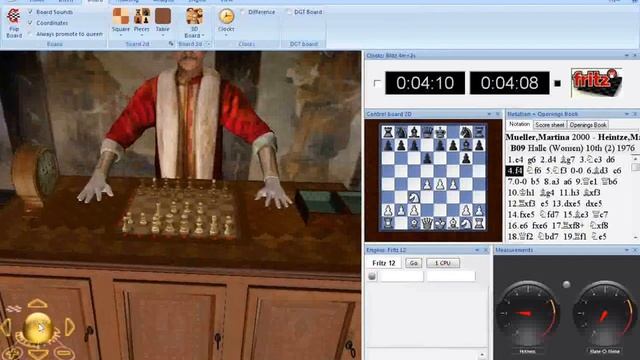
Task: Tilt 3D view with up arrow
Action: 38,304
